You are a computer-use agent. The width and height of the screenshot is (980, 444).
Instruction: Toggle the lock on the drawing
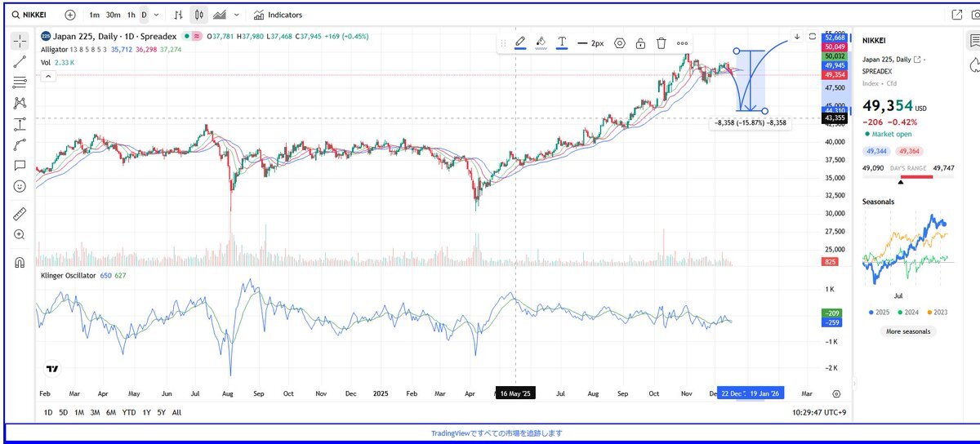click(640, 43)
